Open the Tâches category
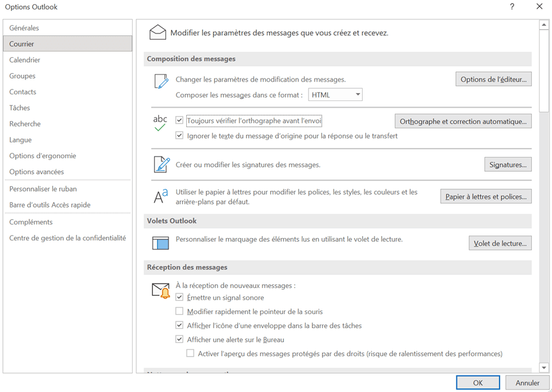The image size is (552, 392). click(x=68, y=108)
